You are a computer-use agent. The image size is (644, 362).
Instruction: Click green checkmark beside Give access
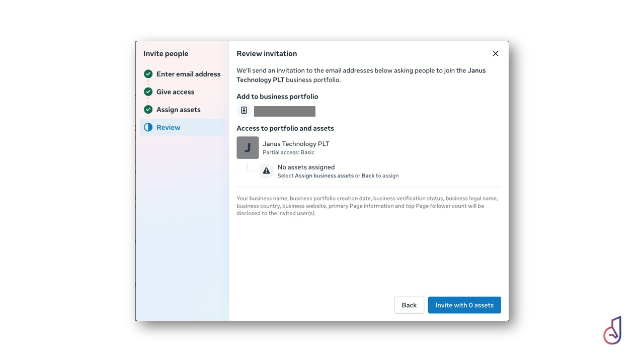tap(148, 92)
